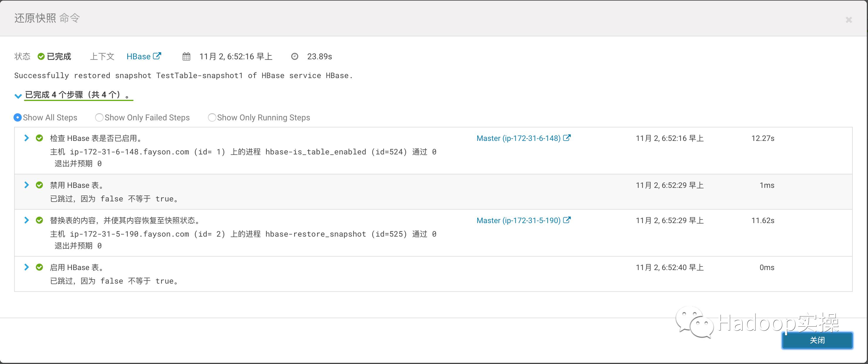Select the Show All Steps radio button
The image size is (868, 364).
18,117
